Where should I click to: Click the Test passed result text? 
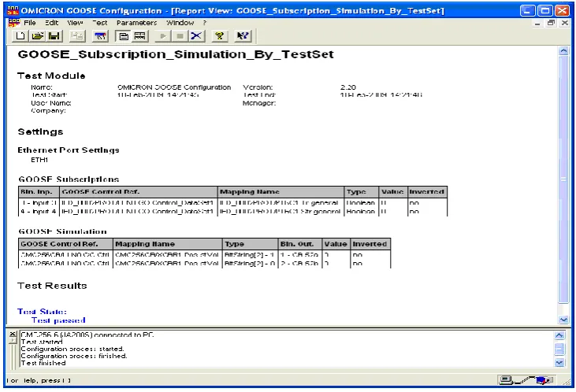pos(58,320)
